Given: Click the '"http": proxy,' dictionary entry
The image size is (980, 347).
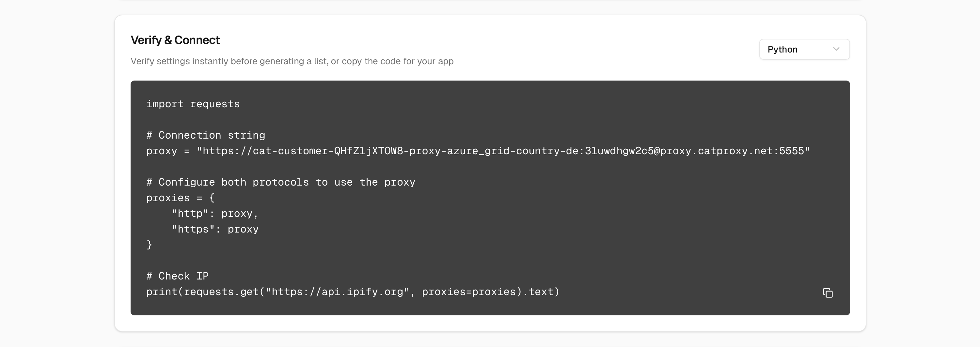Looking at the screenshot, I should (215, 213).
